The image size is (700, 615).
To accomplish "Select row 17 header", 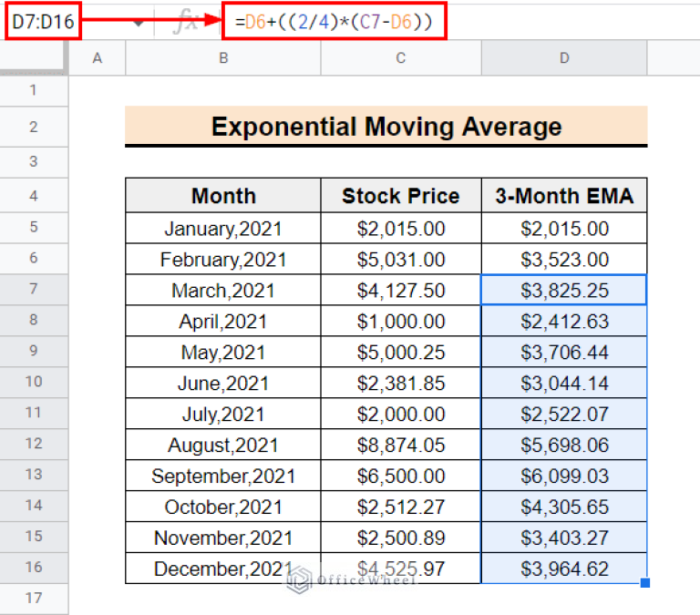I will coord(34,599).
